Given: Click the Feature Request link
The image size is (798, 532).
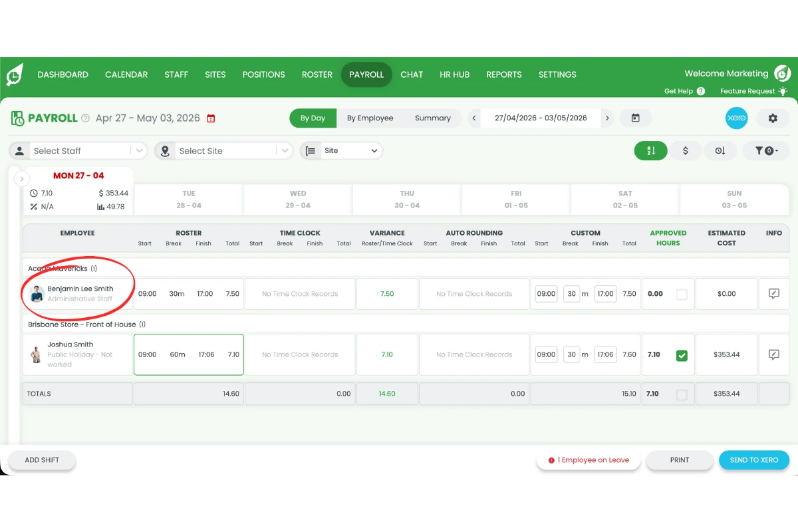Looking at the screenshot, I should tap(747, 91).
